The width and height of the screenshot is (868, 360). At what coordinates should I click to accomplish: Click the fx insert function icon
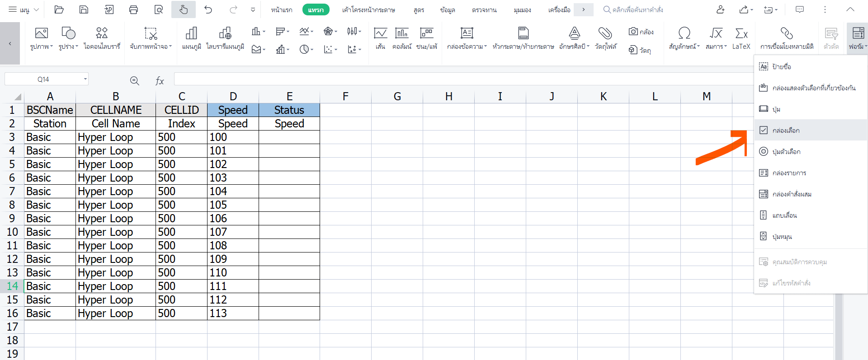(160, 81)
